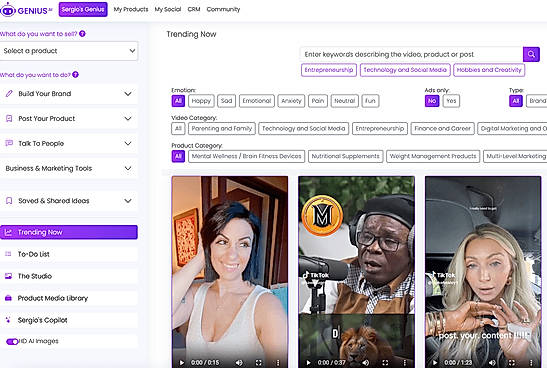Click the Genius logo icon

(8, 10)
